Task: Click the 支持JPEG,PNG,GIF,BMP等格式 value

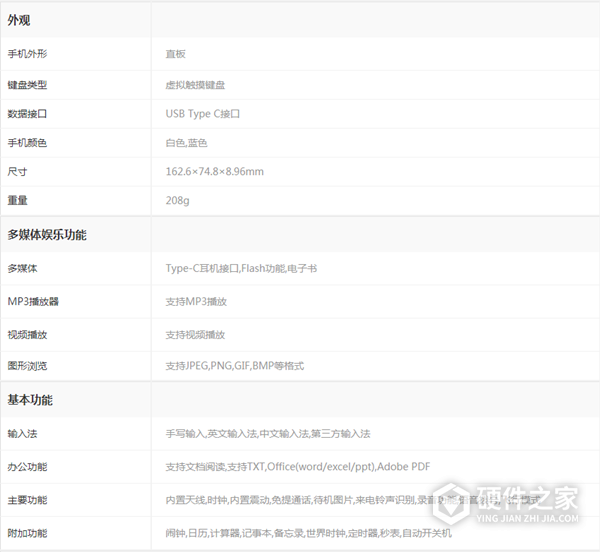Action: pyautogui.click(x=235, y=366)
